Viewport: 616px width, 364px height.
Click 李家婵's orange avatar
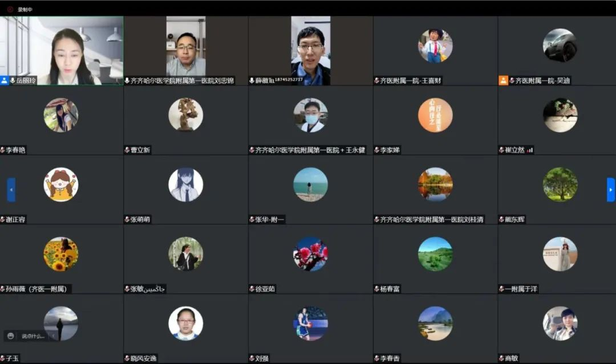(435, 115)
